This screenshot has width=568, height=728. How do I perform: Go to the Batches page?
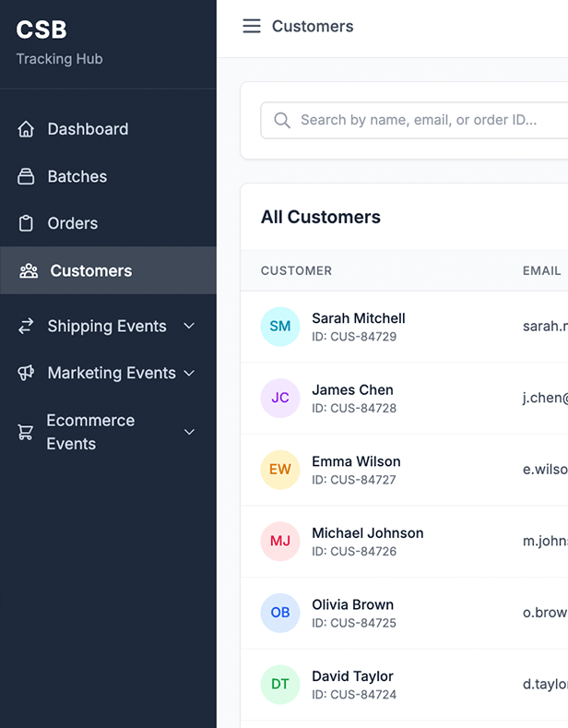point(77,176)
